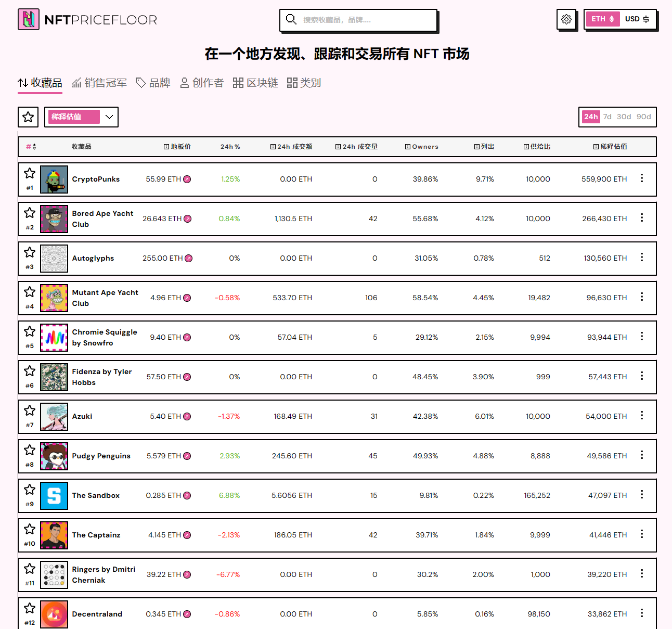
Task: Favorite Fidenza by Tyler Hobbs with star
Action: [30, 371]
